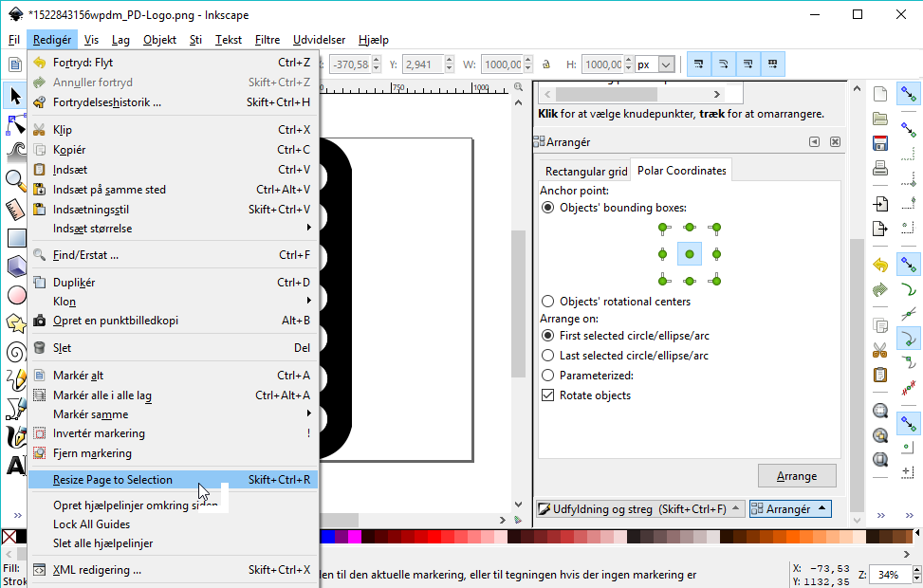Select Objects' bounding boxes radio button
The height and width of the screenshot is (588, 923).
click(548, 207)
